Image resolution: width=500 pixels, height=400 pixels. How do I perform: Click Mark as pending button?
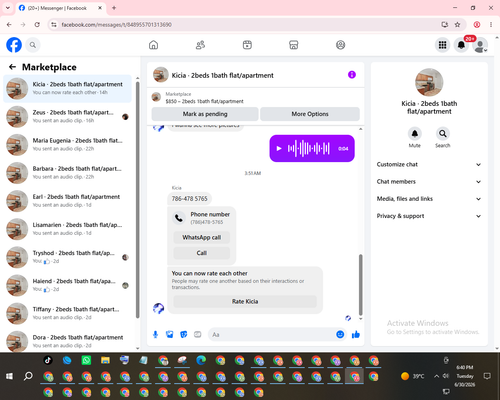pos(205,114)
